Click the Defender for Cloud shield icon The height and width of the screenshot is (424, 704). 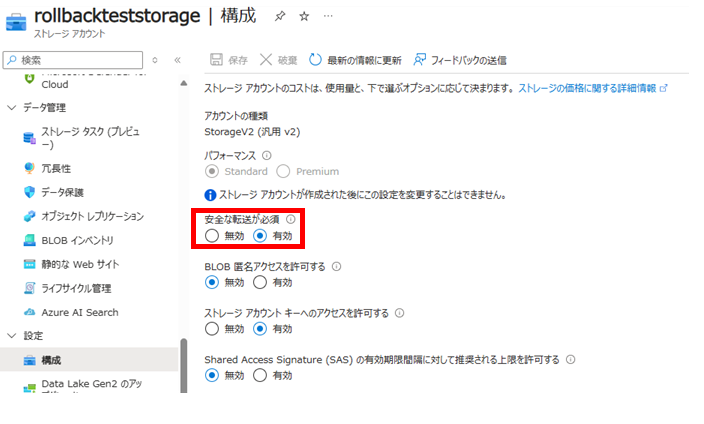(x=29, y=79)
